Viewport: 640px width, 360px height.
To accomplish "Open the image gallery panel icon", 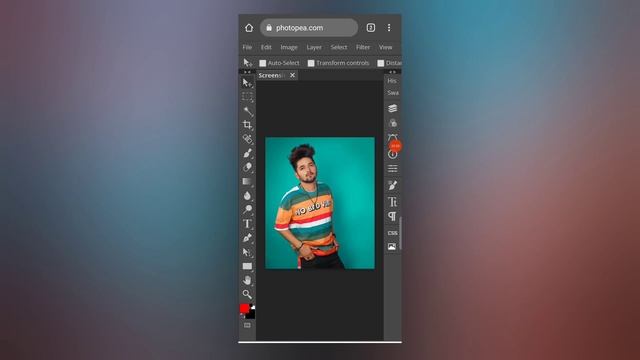I will coord(392,247).
